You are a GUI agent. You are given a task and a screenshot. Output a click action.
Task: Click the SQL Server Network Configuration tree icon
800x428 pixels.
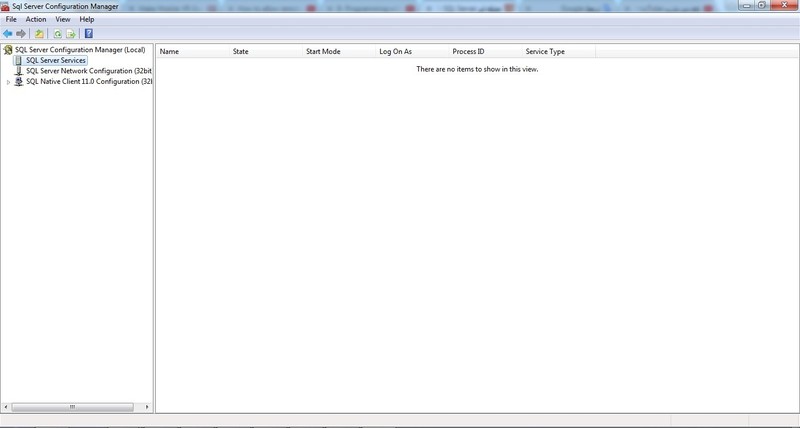pyautogui.click(x=19, y=71)
